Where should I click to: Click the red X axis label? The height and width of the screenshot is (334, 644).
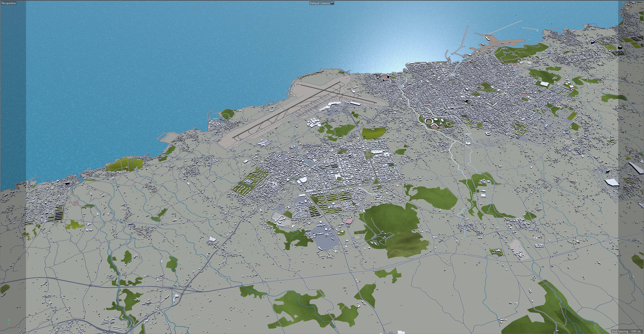15,325
